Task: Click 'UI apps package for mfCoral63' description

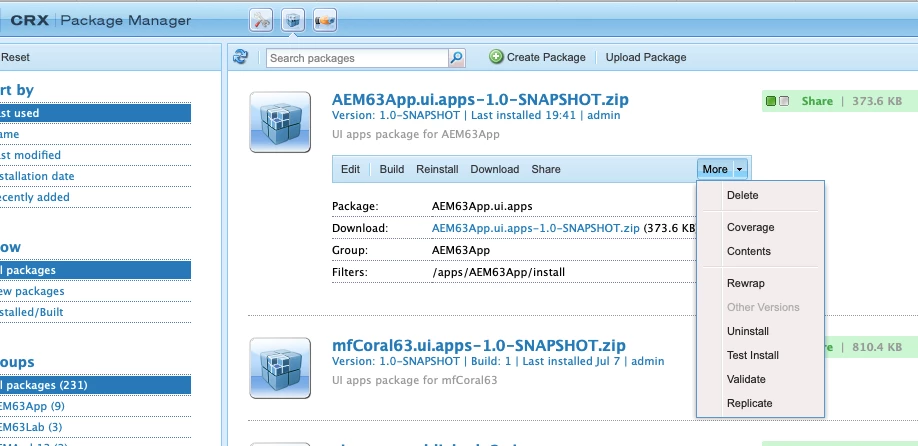Action: (x=415, y=380)
